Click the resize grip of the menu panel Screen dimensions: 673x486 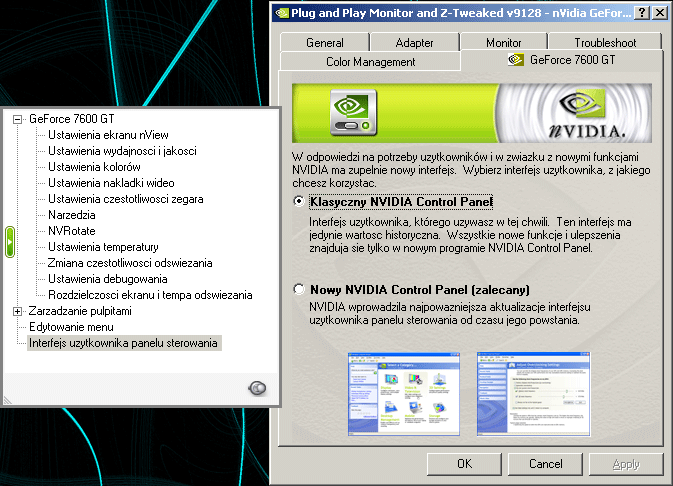click(8, 400)
